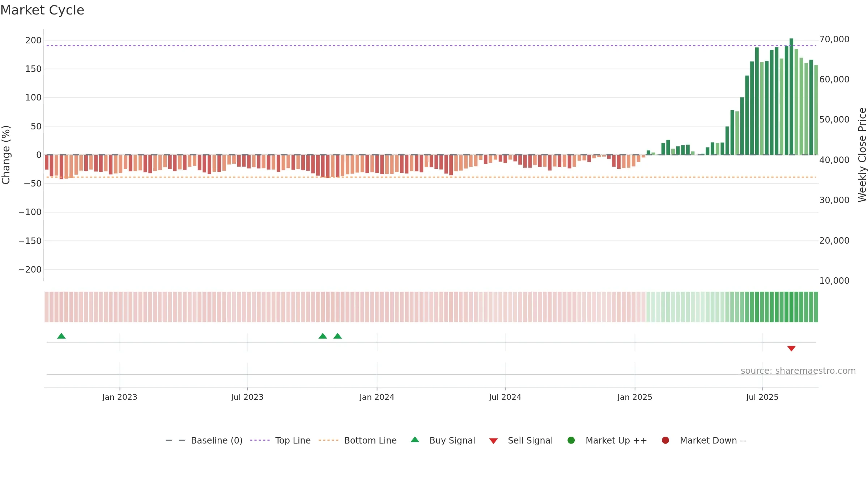Click the grey dashed Baseline legend sample

tap(175, 440)
